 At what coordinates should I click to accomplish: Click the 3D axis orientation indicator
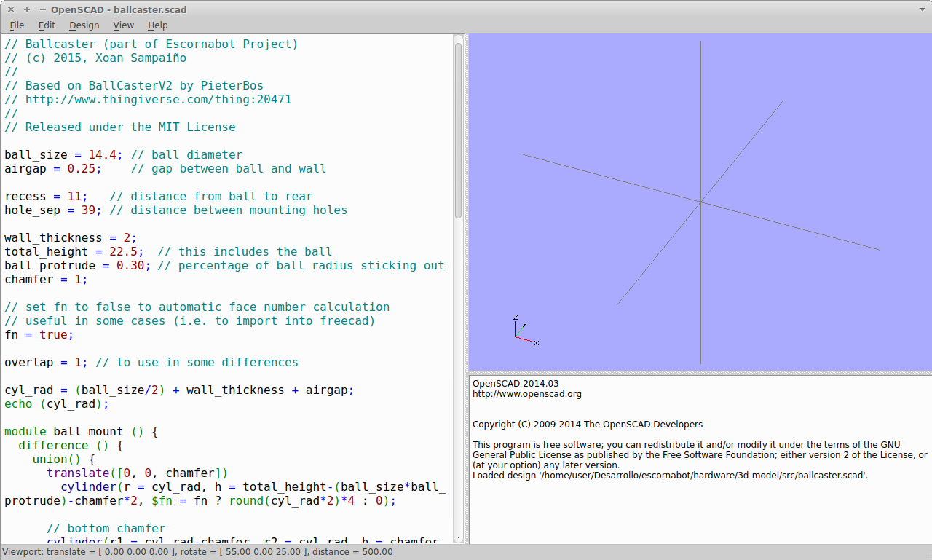(525, 329)
